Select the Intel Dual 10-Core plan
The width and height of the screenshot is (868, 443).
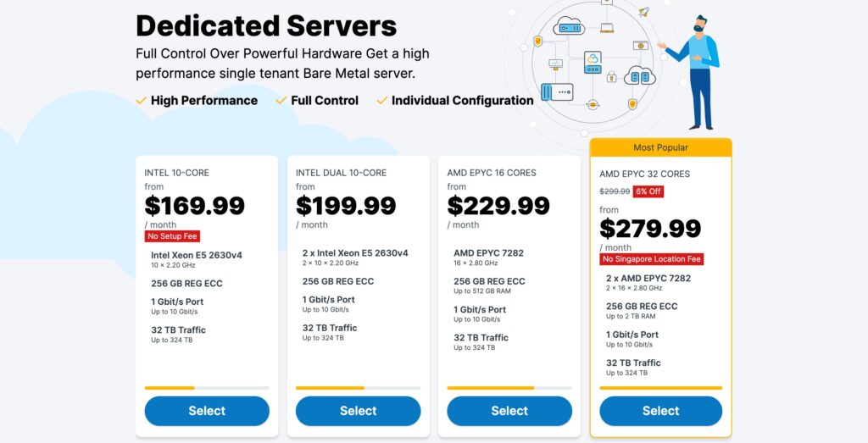pyautogui.click(x=358, y=411)
